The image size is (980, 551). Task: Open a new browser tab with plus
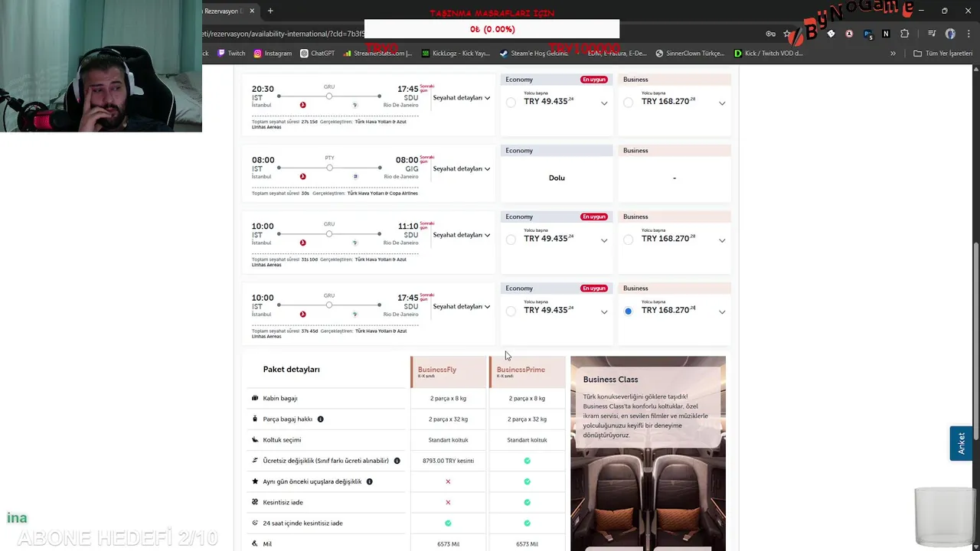click(270, 11)
